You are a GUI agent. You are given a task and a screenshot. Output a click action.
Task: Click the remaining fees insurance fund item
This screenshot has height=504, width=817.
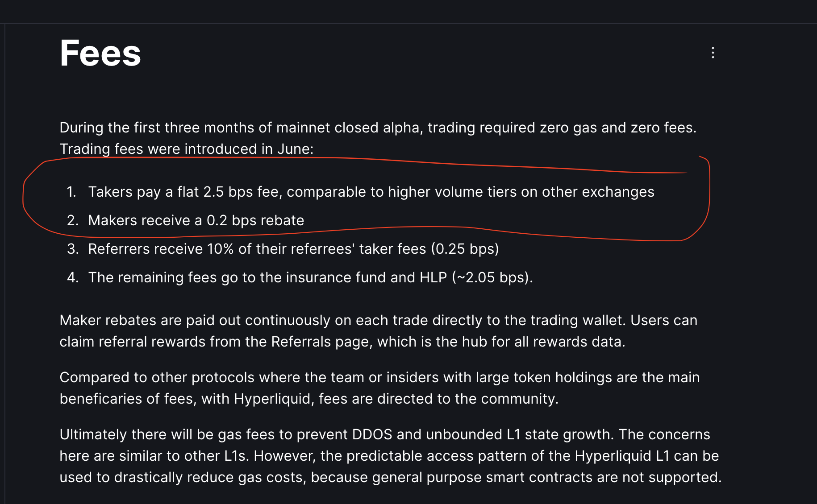(310, 277)
